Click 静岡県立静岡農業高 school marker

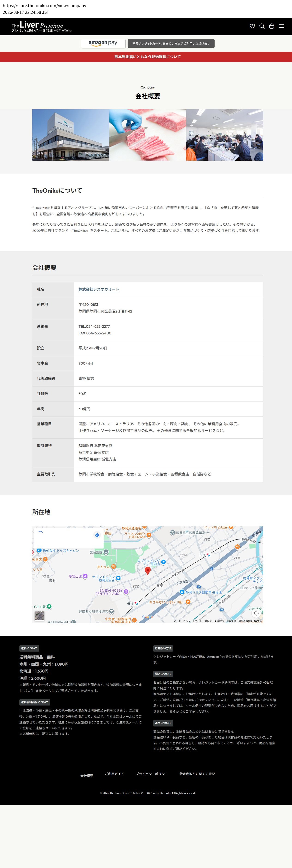(172, 533)
